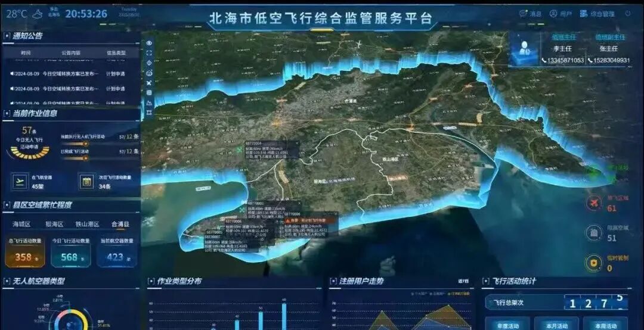
Task: Click the 年度活动 button
Action: pos(506,326)
